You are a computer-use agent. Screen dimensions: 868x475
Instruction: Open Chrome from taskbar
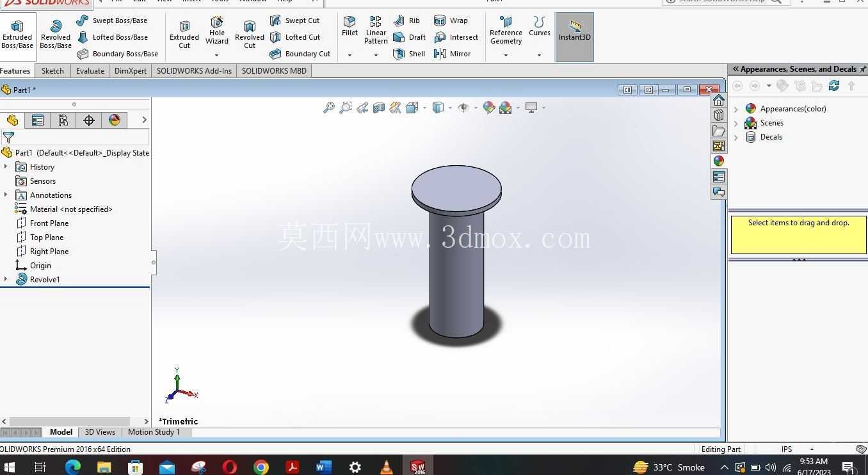(x=261, y=467)
